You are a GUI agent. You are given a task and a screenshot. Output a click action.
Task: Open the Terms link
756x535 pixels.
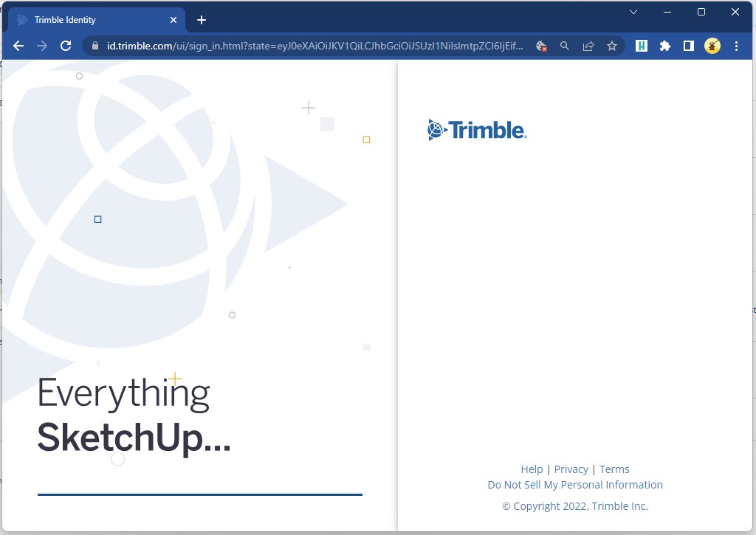614,469
